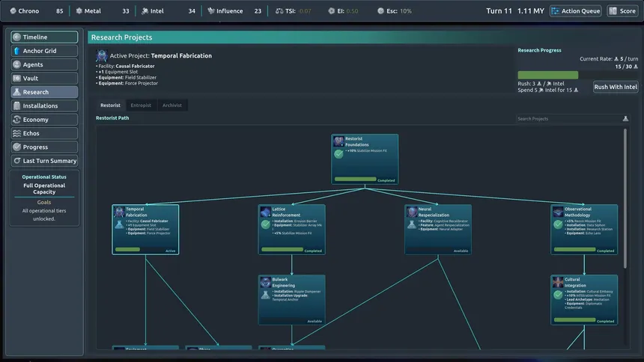Click the Installations building icon

[x=16, y=106]
